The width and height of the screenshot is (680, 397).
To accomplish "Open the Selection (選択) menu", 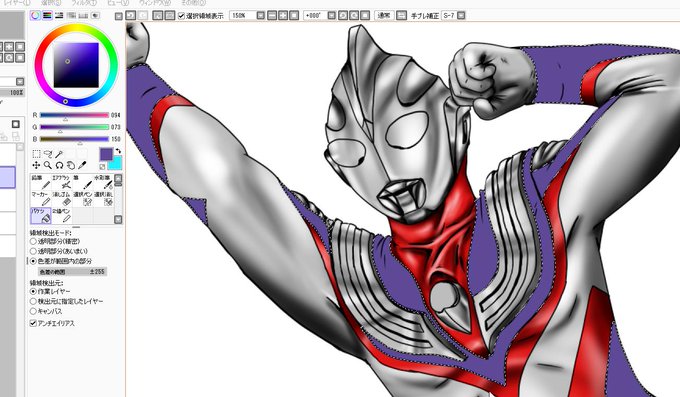I will coord(51,3).
